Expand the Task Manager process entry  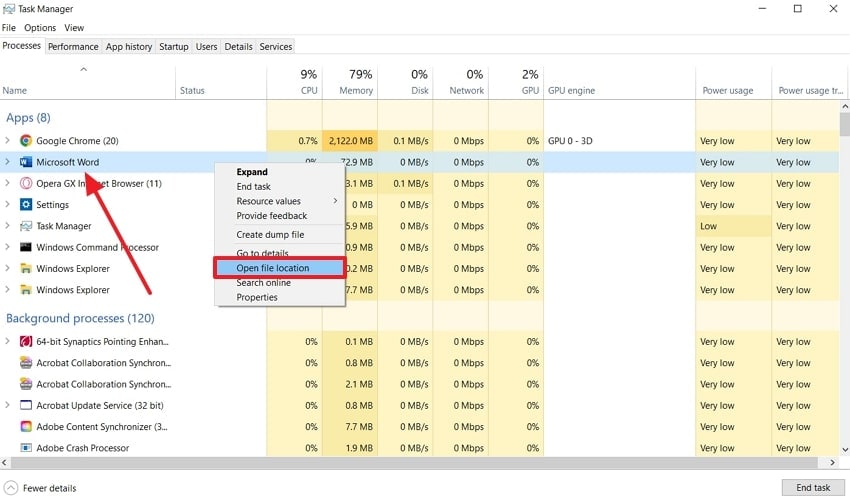(x=8, y=226)
